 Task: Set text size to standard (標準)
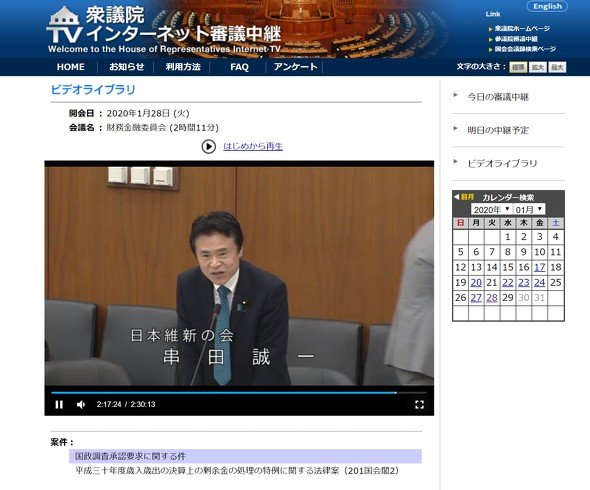click(518, 67)
